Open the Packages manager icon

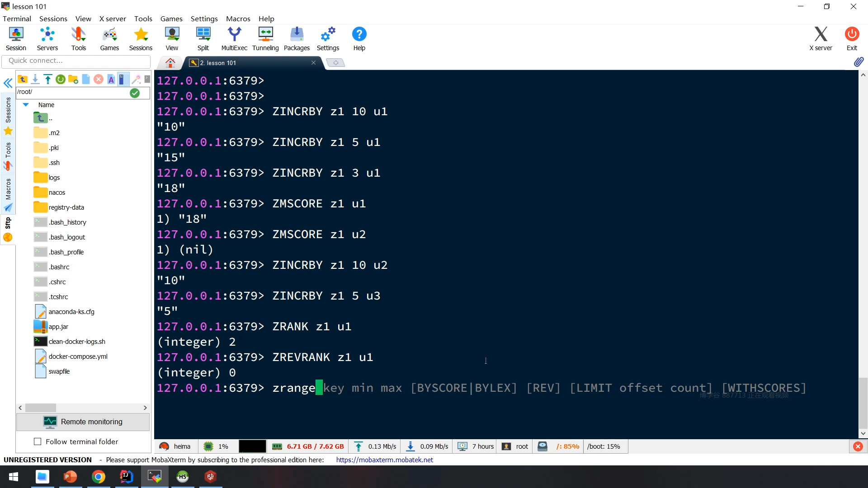(x=297, y=39)
